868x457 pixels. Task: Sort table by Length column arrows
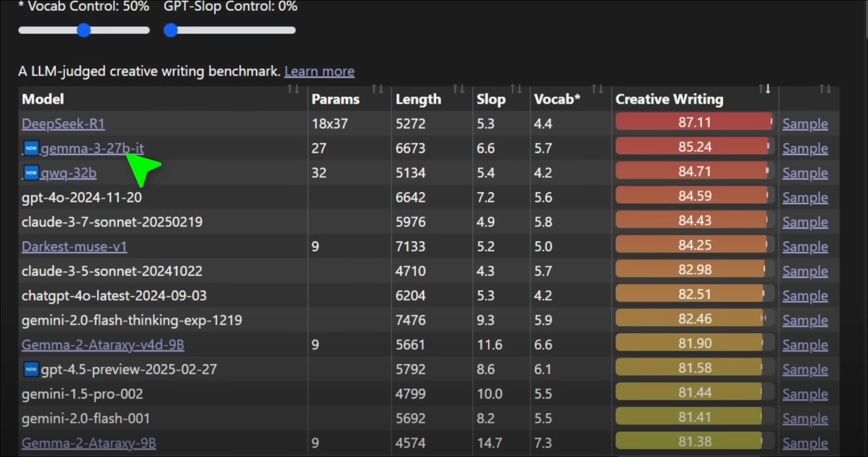(x=459, y=89)
